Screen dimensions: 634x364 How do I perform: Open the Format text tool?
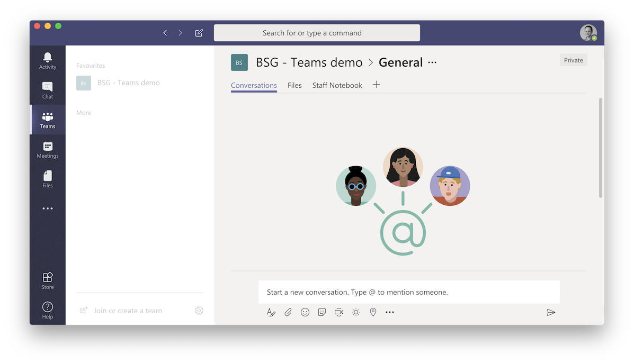coord(271,312)
